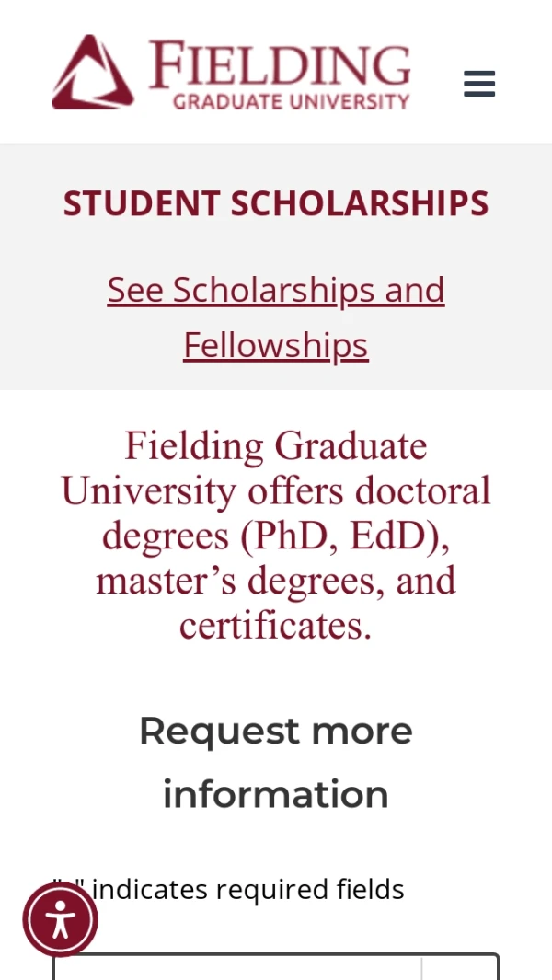Click University offers doctoral text line
Screen dimensions: 552x980
pos(276,490)
